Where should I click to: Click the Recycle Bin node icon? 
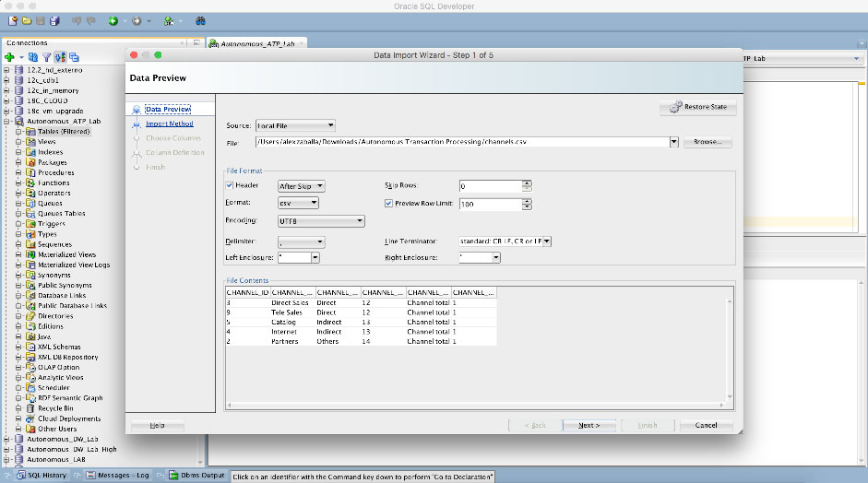pyautogui.click(x=30, y=407)
